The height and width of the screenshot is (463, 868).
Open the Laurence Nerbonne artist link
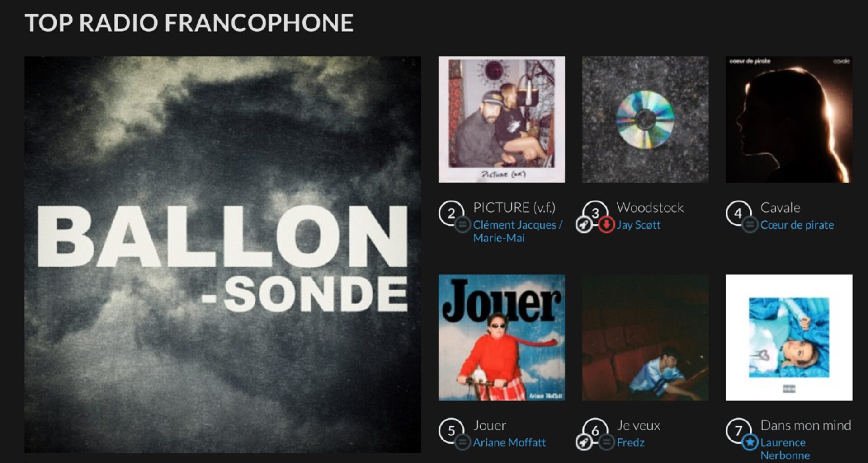click(785, 449)
